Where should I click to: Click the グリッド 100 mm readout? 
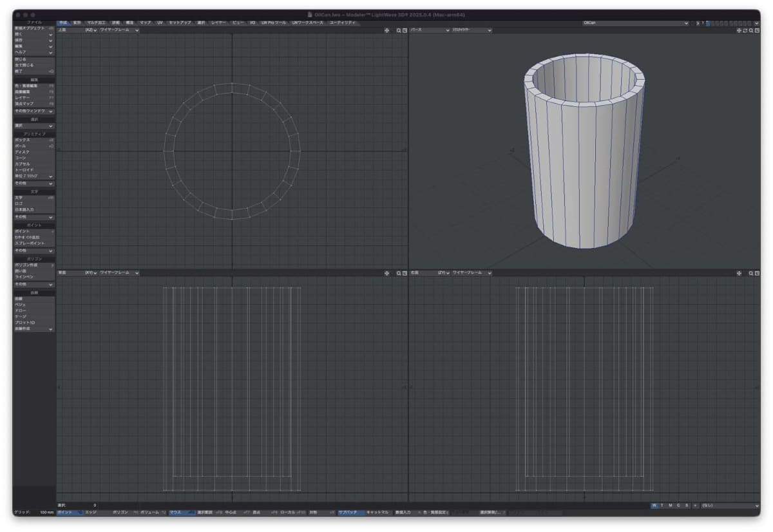[x=34, y=512]
